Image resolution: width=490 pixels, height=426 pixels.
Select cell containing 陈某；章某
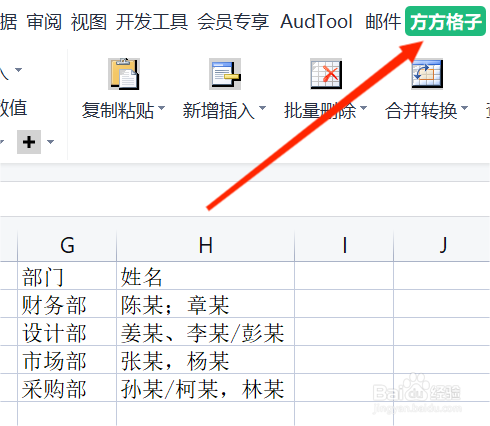pyautogui.click(x=205, y=304)
